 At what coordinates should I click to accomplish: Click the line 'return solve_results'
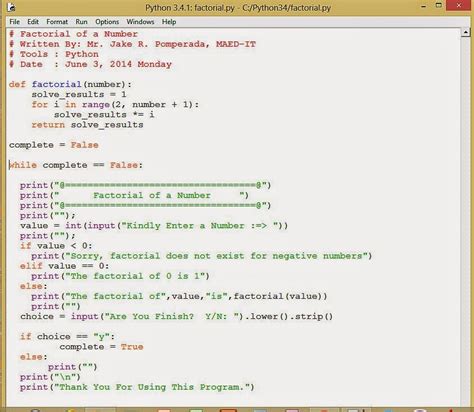pyautogui.click(x=87, y=125)
